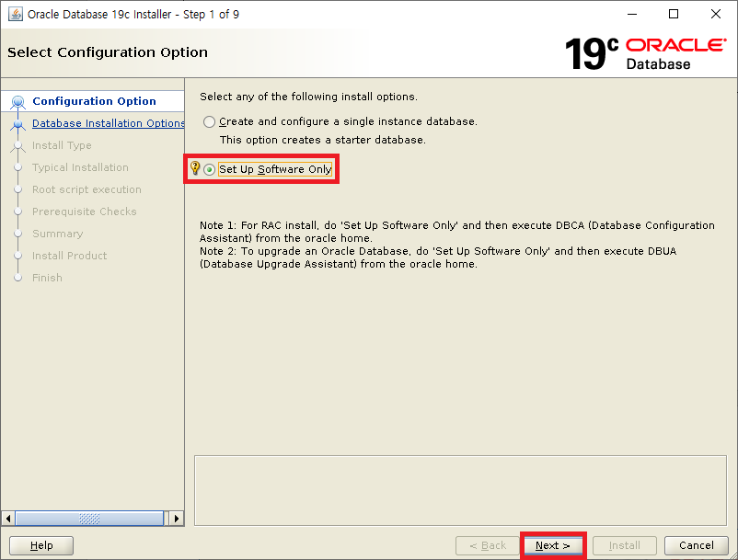
Task: Cancel the Oracle installer
Action: (x=696, y=545)
